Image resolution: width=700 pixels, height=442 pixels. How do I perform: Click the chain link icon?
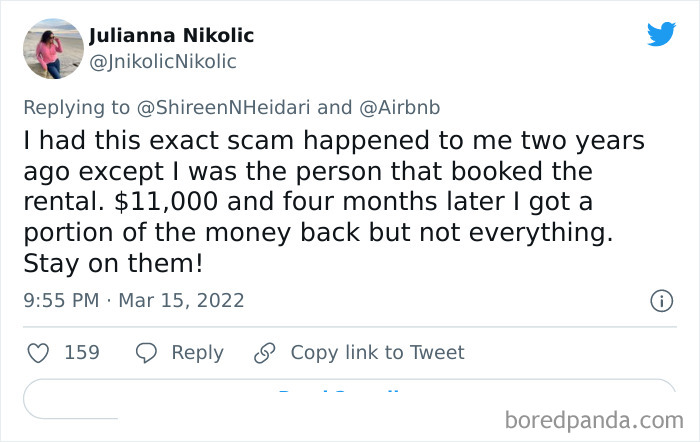click(x=264, y=352)
